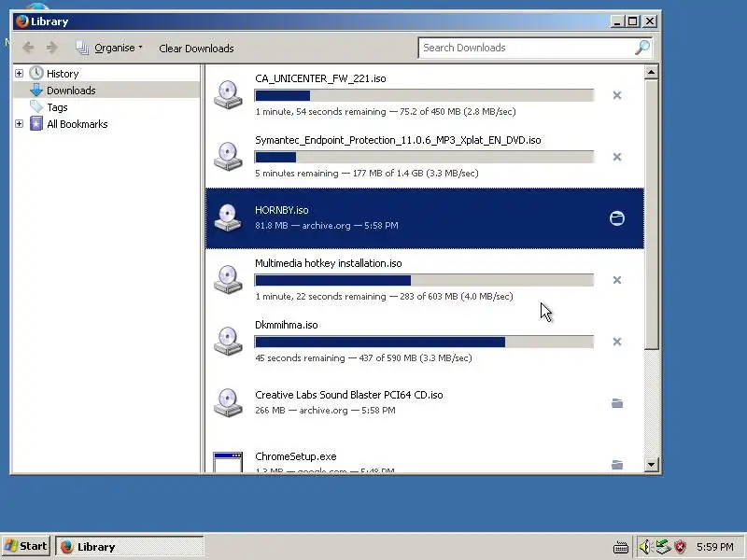Image resolution: width=747 pixels, height=560 pixels.
Task: Select Downloads in the sidebar
Action: click(106, 90)
